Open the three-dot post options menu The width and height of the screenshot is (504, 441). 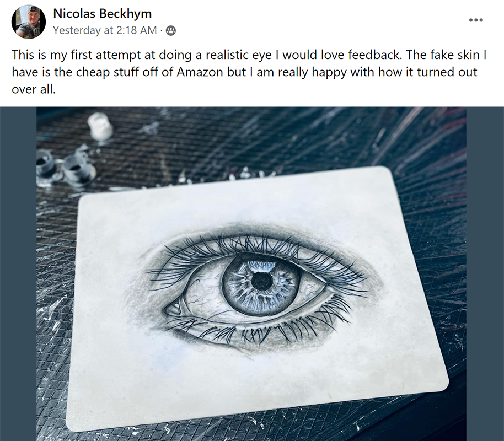coord(476,20)
